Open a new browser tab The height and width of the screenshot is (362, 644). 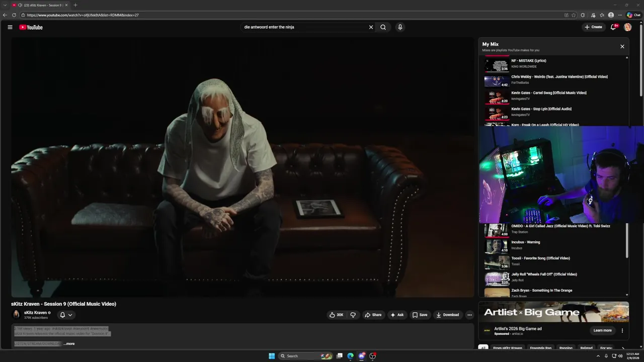75,5
